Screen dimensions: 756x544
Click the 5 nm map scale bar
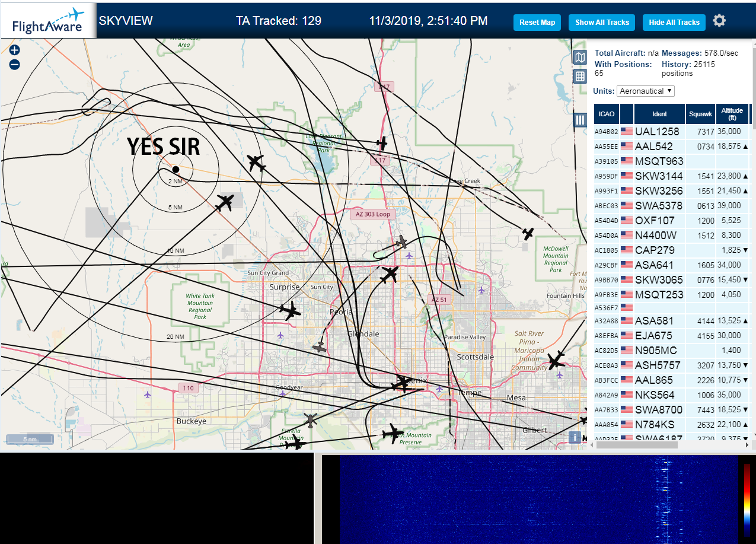pyautogui.click(x=30, y=440)
